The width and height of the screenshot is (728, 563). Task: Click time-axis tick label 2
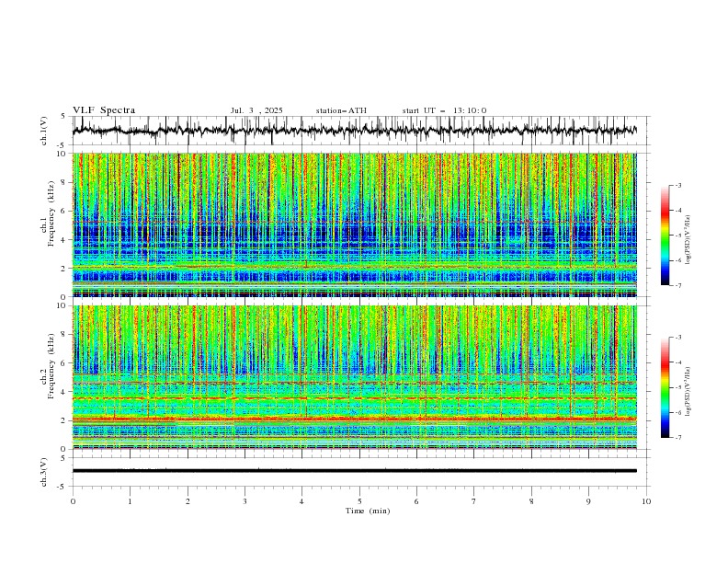pos(188,501)
